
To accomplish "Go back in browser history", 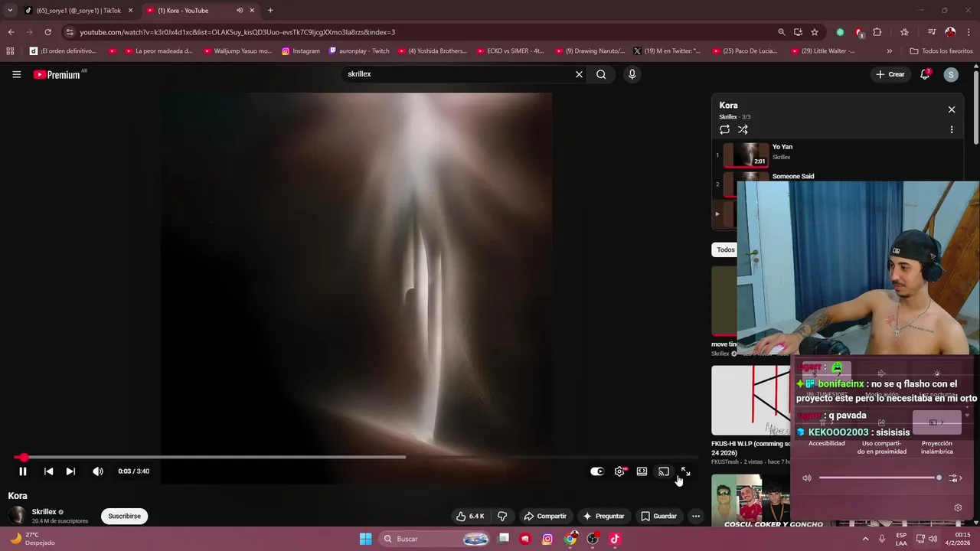I will coord(11,32).
